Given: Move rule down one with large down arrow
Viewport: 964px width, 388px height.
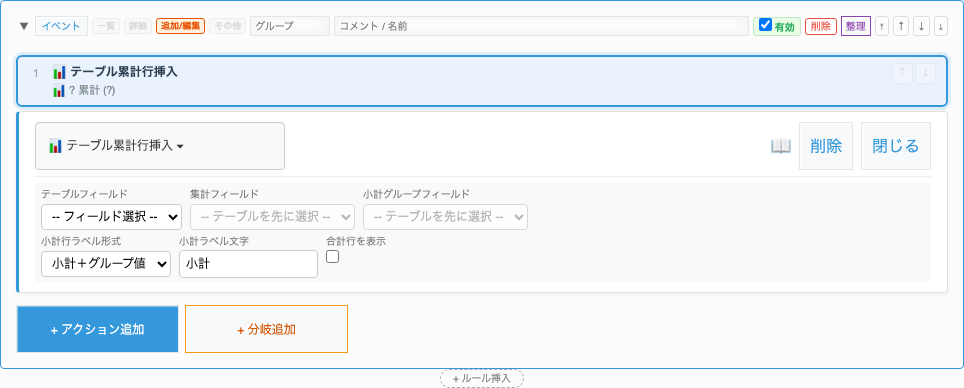Looking at the screenshot, I should (921, 26).
